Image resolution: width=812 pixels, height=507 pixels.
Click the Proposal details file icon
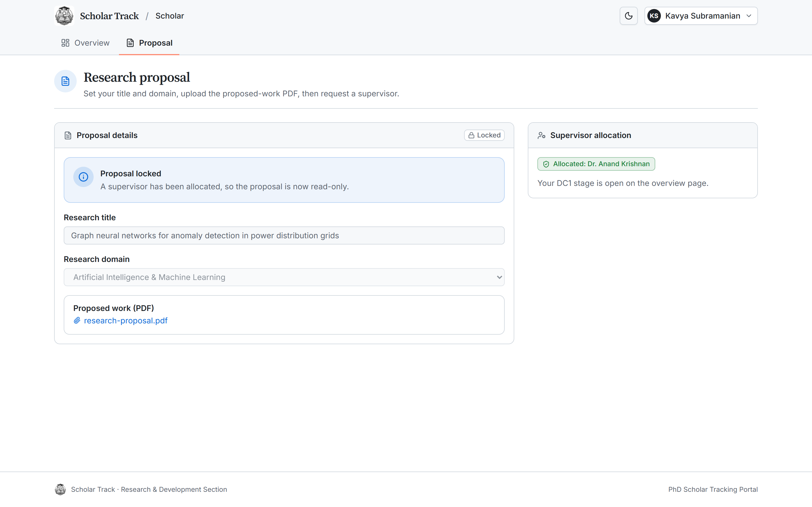(x=68, y=135)
